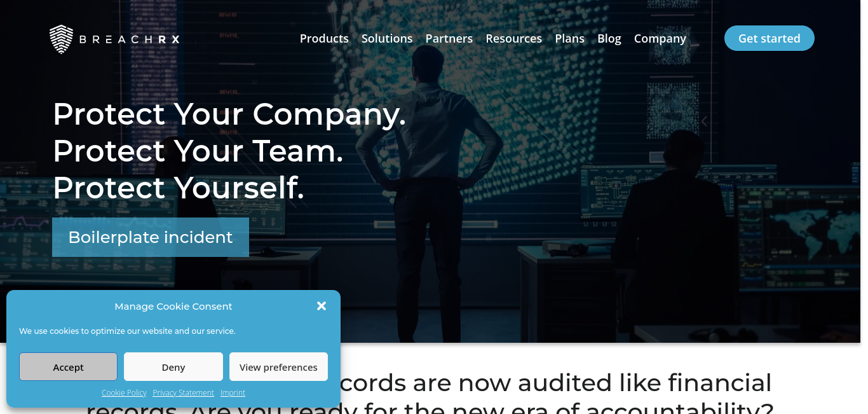868x414 pixels.
Task: Expand the Resources navigation menu
Action: click(x=513, y=38)
